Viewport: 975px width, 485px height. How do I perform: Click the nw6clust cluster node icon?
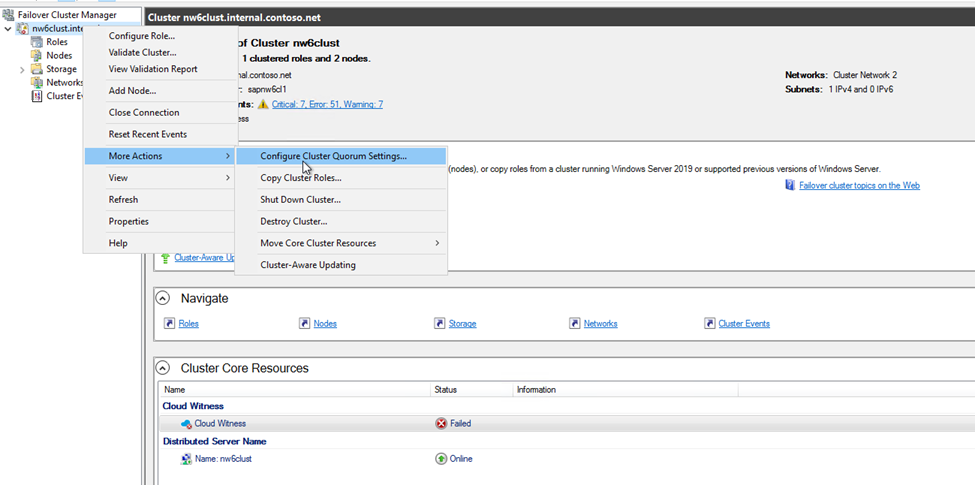23,29
